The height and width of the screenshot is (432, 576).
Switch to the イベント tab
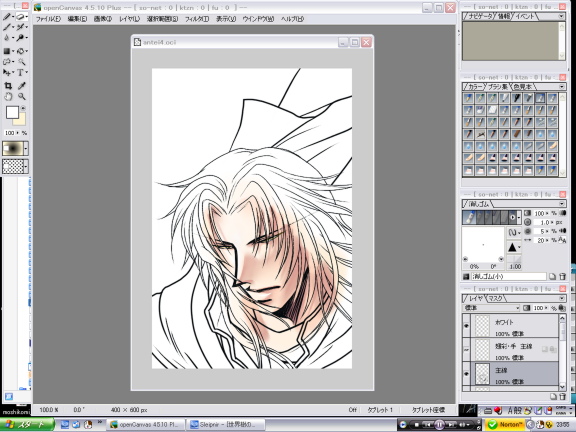pos(525,16)
